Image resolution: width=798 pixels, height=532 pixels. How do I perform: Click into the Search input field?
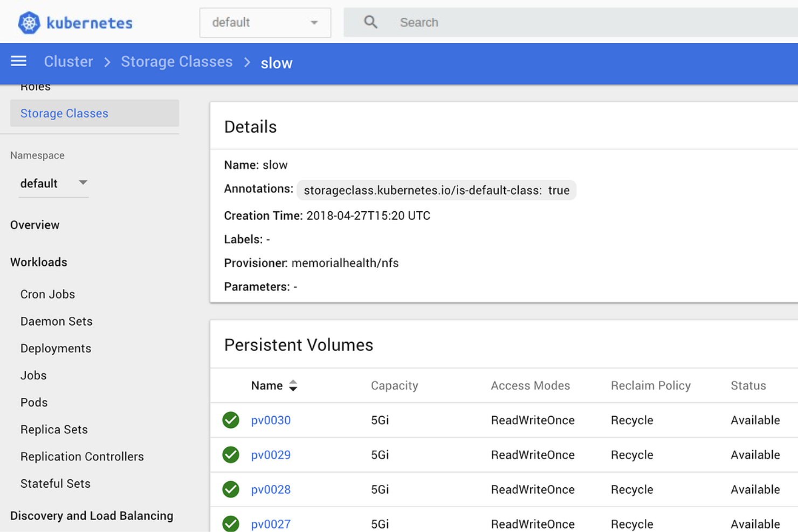(x=485, y=22)
